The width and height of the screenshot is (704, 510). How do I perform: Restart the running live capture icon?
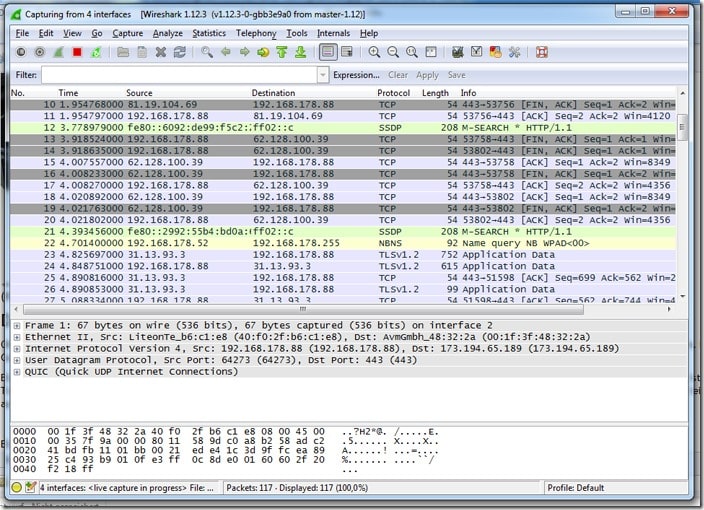pyautogui.click(x=96, y=52)
